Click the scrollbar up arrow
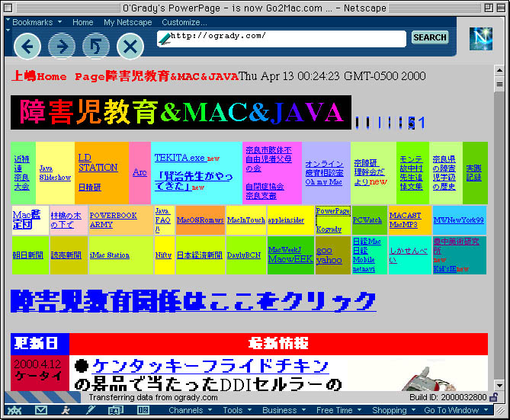 tap(499, 70)
